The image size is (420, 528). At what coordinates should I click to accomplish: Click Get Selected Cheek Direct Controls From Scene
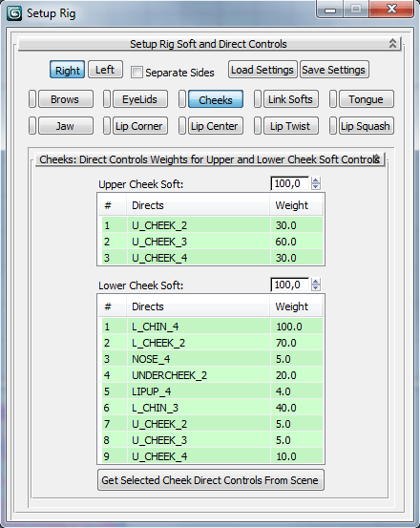[211, 480]
